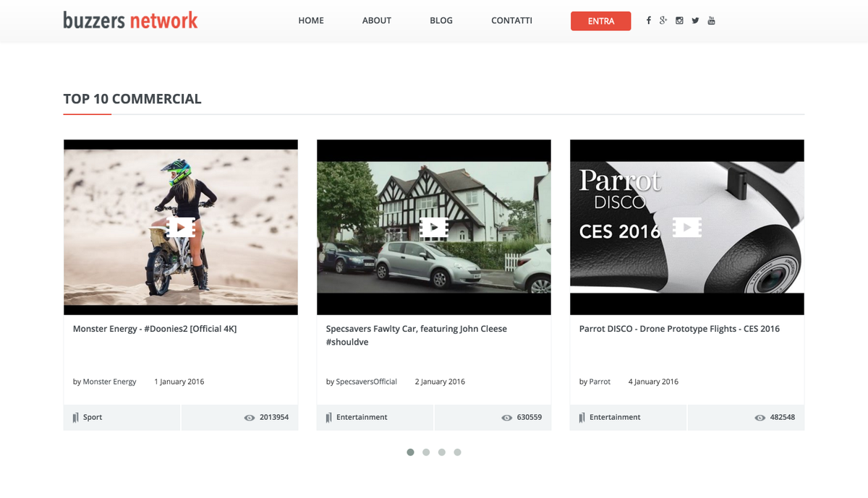The image size is (868, 498).
Task: Click author text 'by Monster Energy'
Action: point(104,382)
